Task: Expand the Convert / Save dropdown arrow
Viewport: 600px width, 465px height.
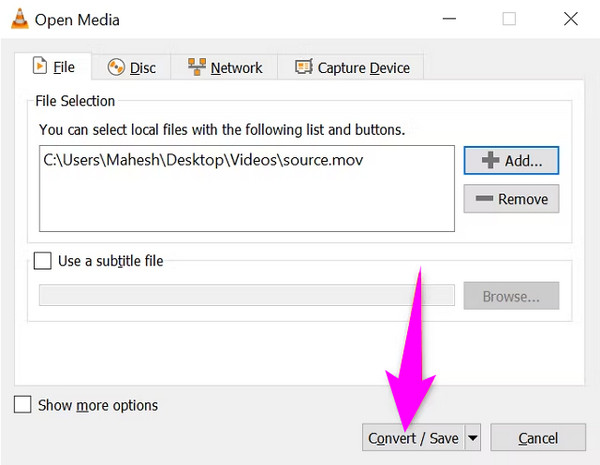Action: point(473,437)
